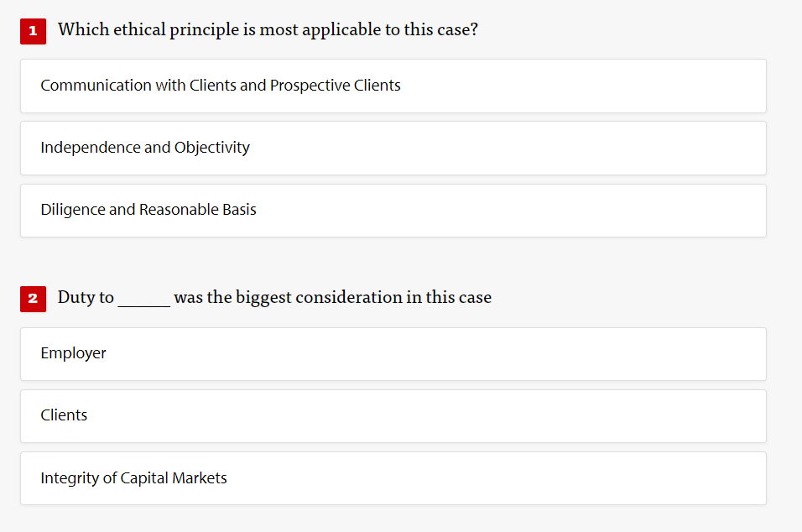Screen dimensions: 802x532
Task: Tap the last answer card under question 2
Action: 393,478
